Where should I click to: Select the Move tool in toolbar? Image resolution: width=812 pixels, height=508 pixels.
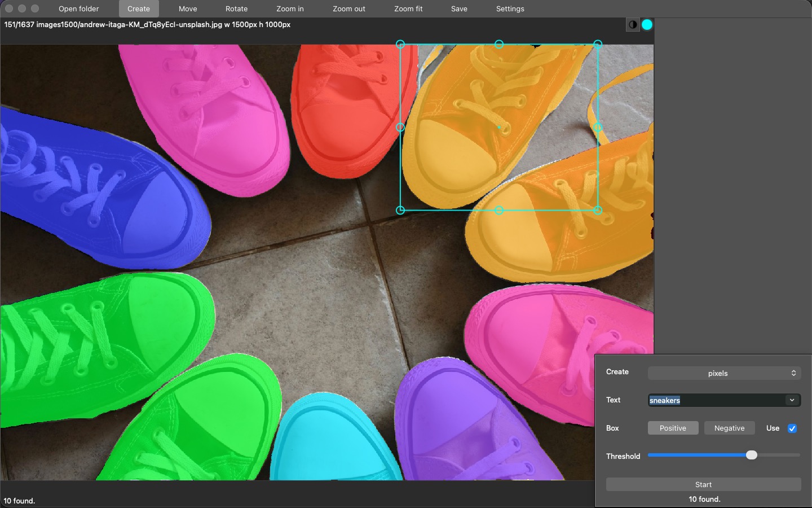pos(188,9)
